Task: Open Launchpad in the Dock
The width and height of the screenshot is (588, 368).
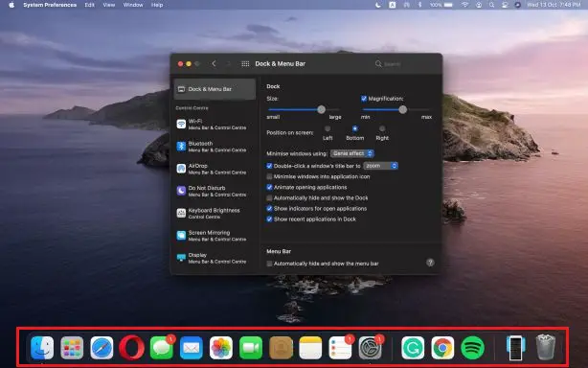Action: click(72, 348)
